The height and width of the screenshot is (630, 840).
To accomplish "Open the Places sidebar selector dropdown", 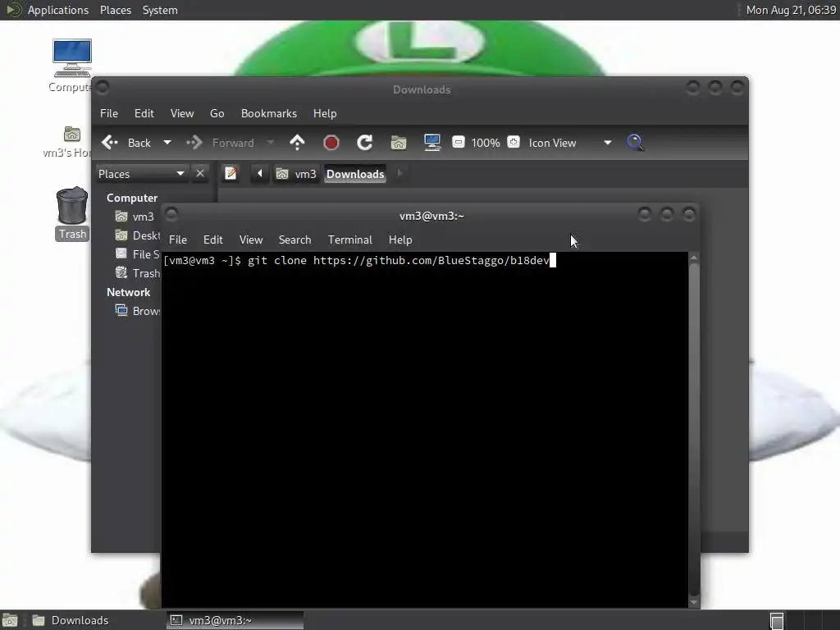I will click(x=141, y=174).
